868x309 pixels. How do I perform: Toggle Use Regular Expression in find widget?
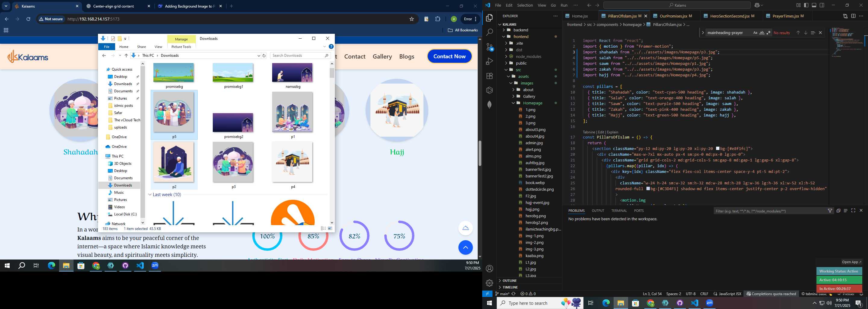[768, 33]
